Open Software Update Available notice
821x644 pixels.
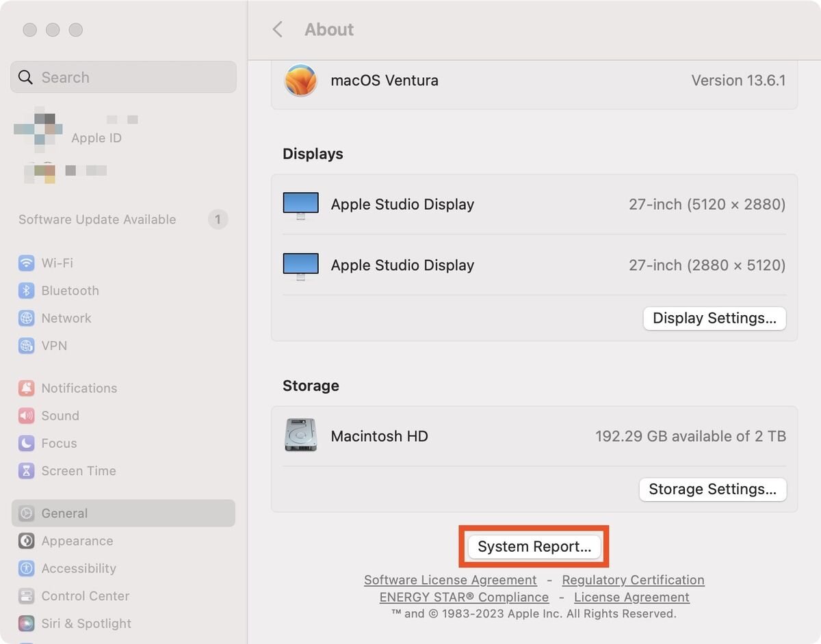coord(97,219)
